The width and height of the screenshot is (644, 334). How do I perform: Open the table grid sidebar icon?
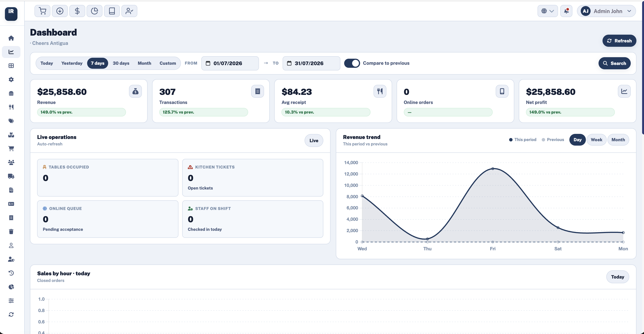[11, 66]
